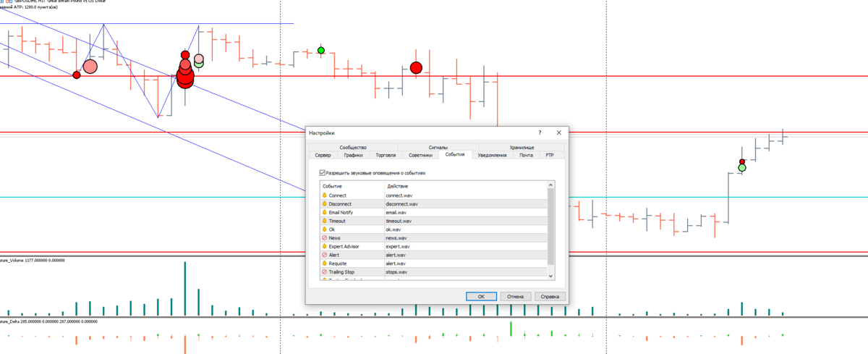Click the disabled icon beside Trailing Stop

(x=325, y=272)
